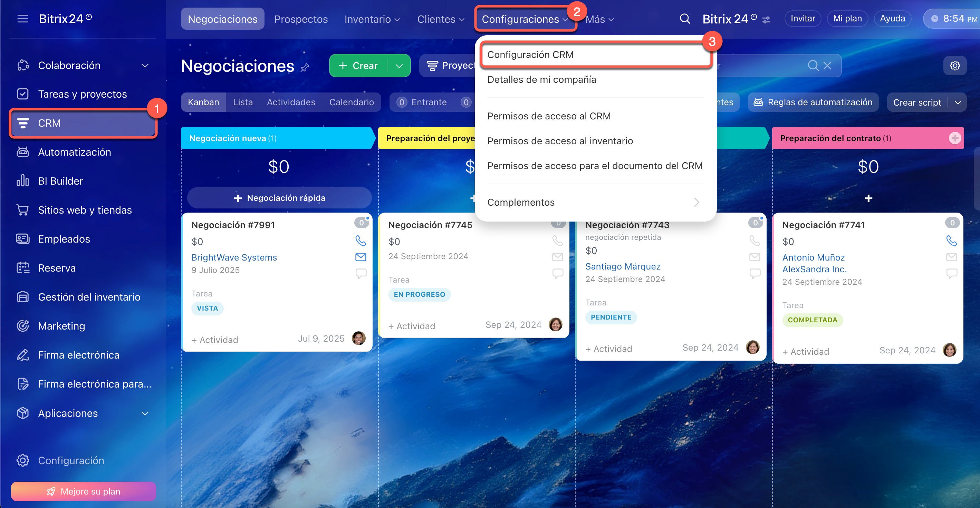Click the hamburger menu icon beside Bitrix24

click(23, 19)
